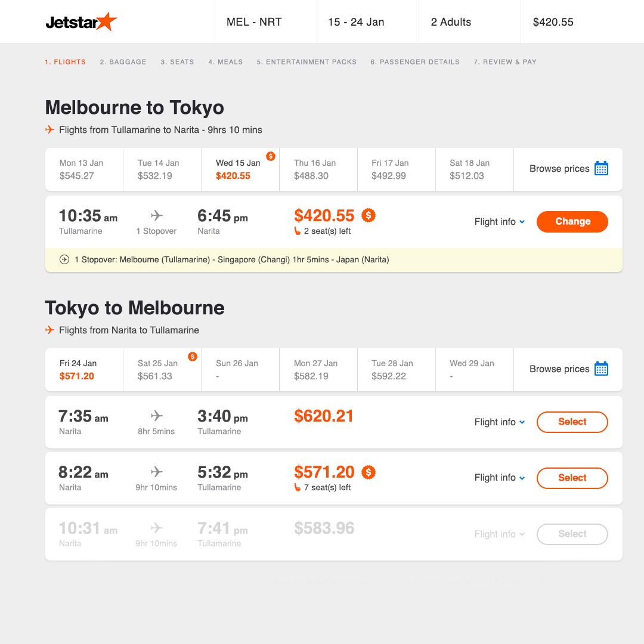
Task: Expand Flight info for the 7:35 am flight
Action: point(500,422)
